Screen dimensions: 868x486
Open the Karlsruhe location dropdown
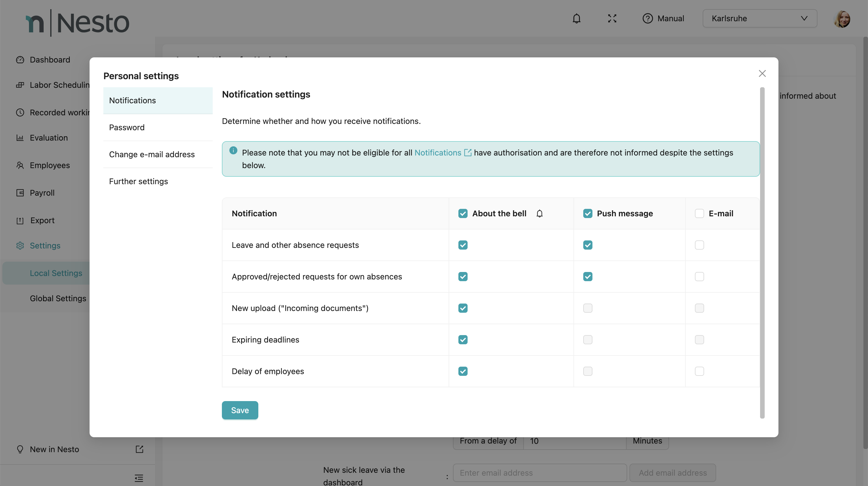click(759, 19)
